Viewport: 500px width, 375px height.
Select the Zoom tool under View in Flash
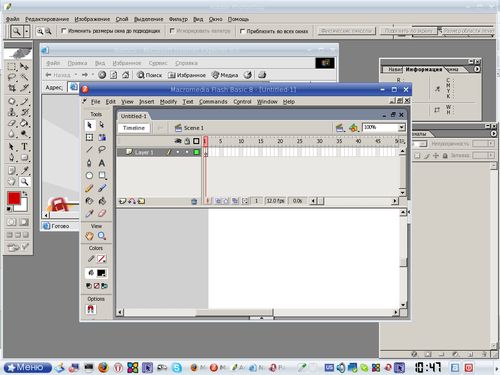pyautogui.click(x=102, y=236)
